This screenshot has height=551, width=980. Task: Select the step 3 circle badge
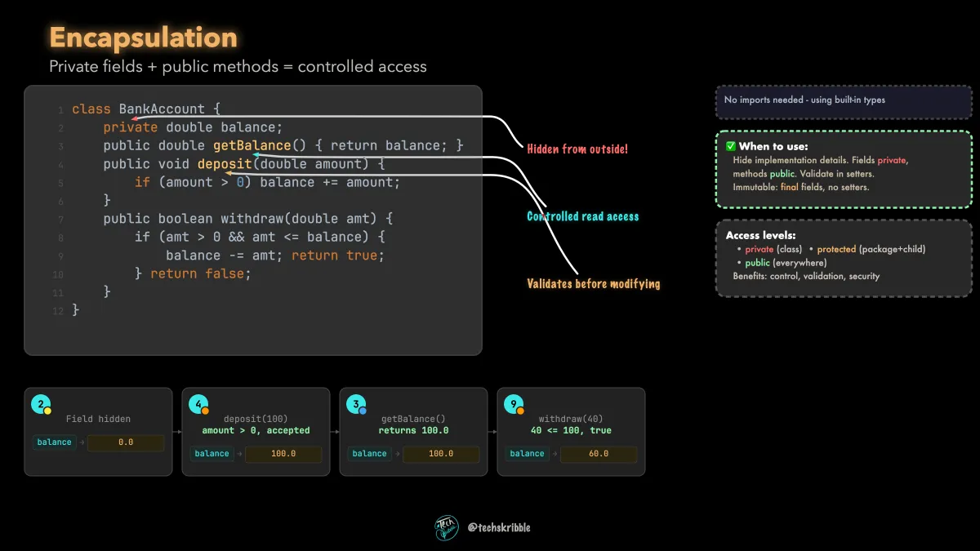(x=356, y=403)
